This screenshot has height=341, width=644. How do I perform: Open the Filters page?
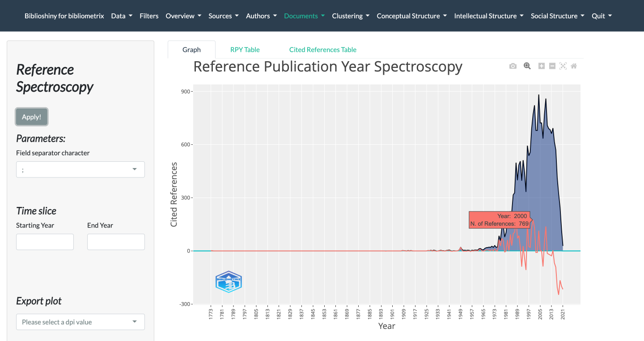(x=149, y=16)
